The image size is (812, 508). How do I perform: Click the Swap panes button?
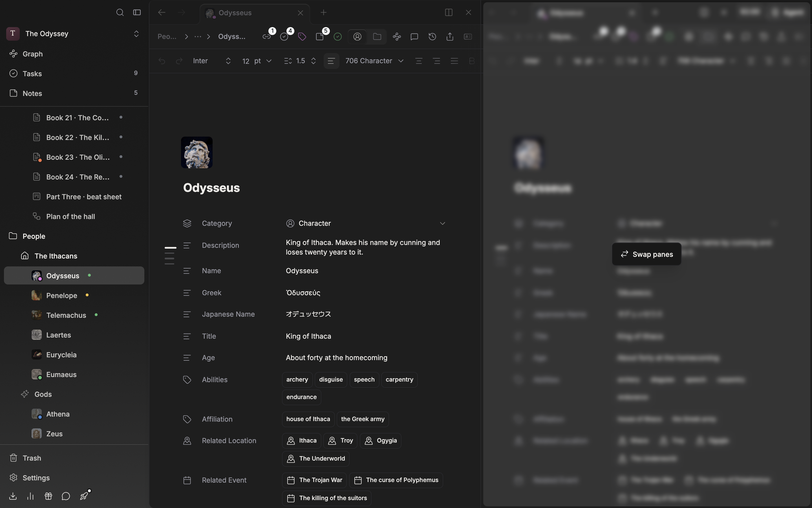point(646,254)
